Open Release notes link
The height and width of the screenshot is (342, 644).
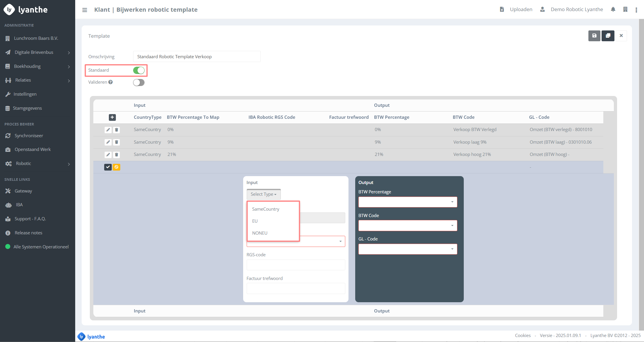28,233
